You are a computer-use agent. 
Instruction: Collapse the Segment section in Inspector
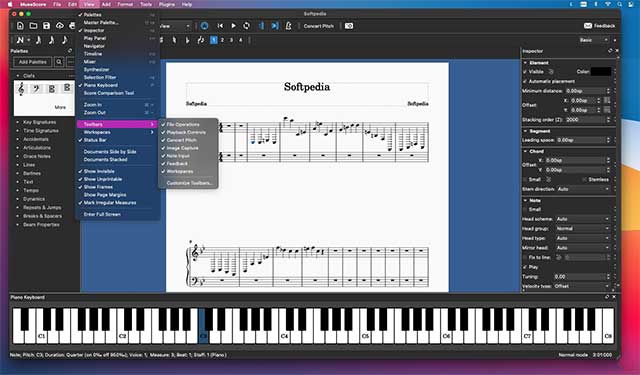[x=526, y=131]
